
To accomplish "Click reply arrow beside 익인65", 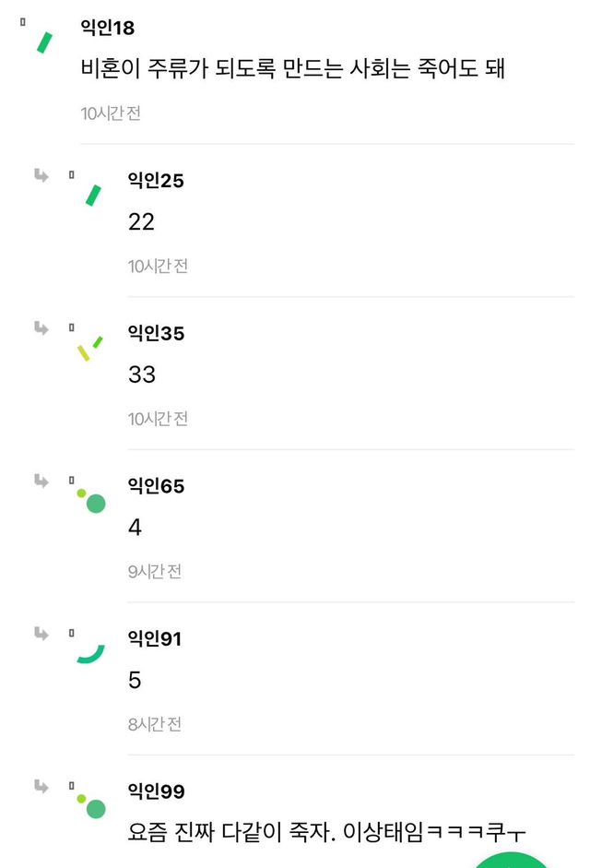I will click(41, 480).
